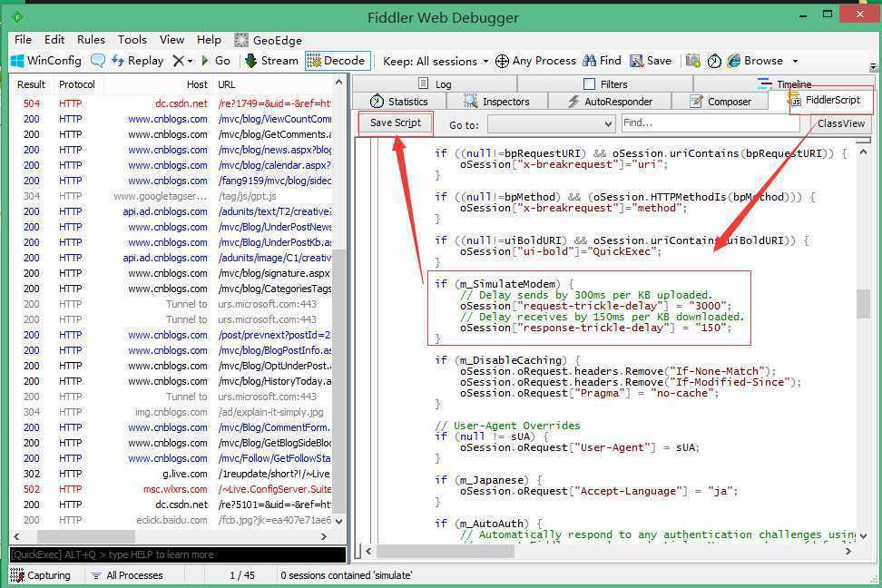Click the Go resume button

pos(216,61)
